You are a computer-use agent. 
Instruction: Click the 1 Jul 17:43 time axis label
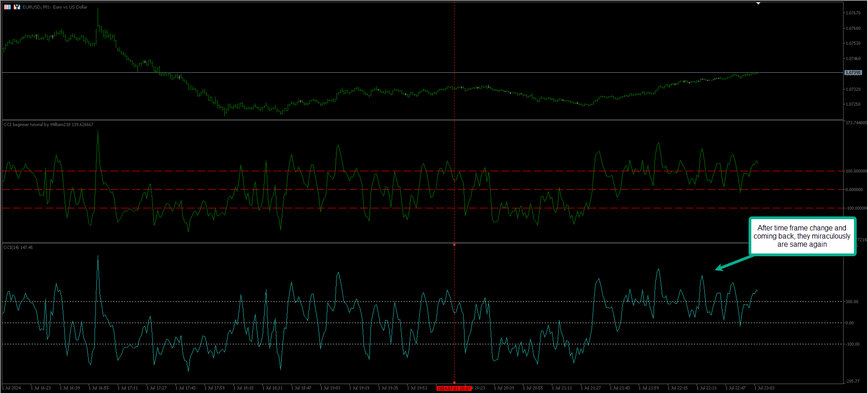click(x=185, y=388)
